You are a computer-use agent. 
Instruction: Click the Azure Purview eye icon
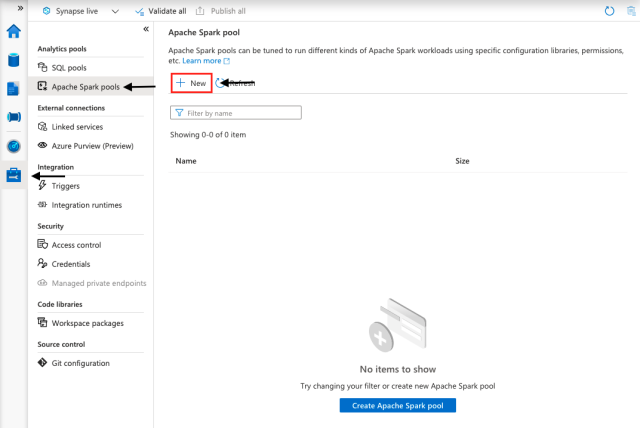[42, 145]
